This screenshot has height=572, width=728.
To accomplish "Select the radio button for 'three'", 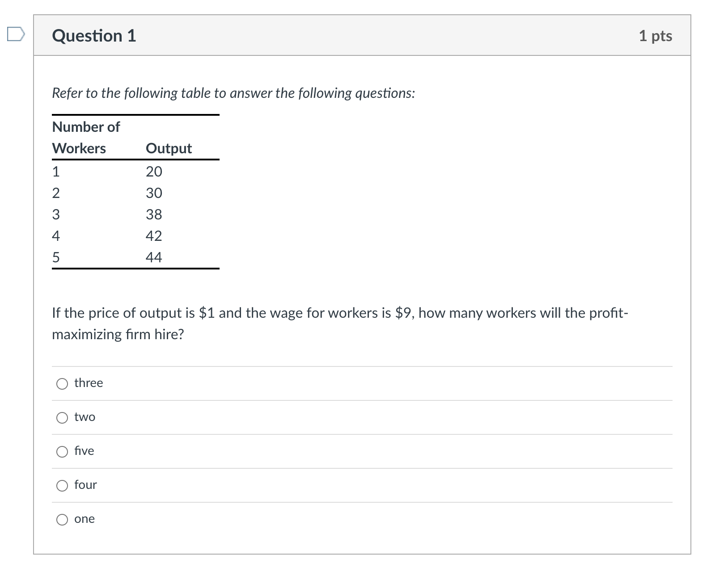I will pos(62,383).
